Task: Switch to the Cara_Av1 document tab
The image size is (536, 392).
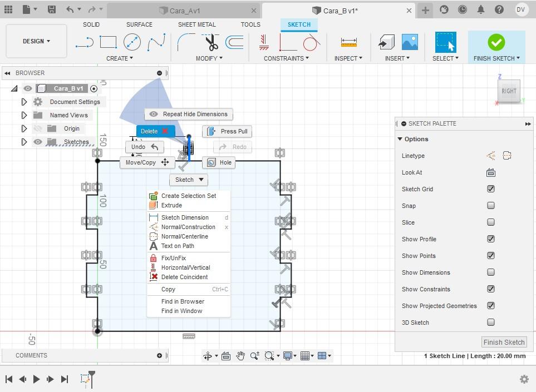Action: (x=184, y=11)
